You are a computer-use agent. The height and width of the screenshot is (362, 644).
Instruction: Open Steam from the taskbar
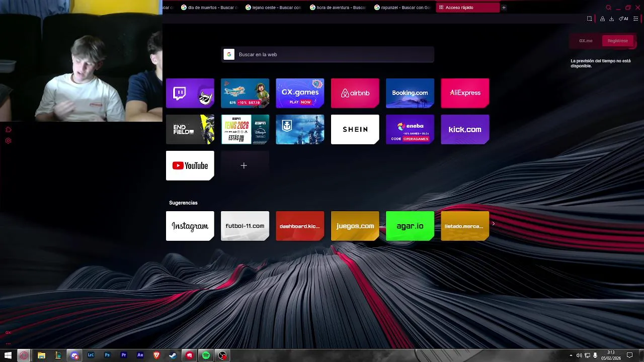pos(173,355)
